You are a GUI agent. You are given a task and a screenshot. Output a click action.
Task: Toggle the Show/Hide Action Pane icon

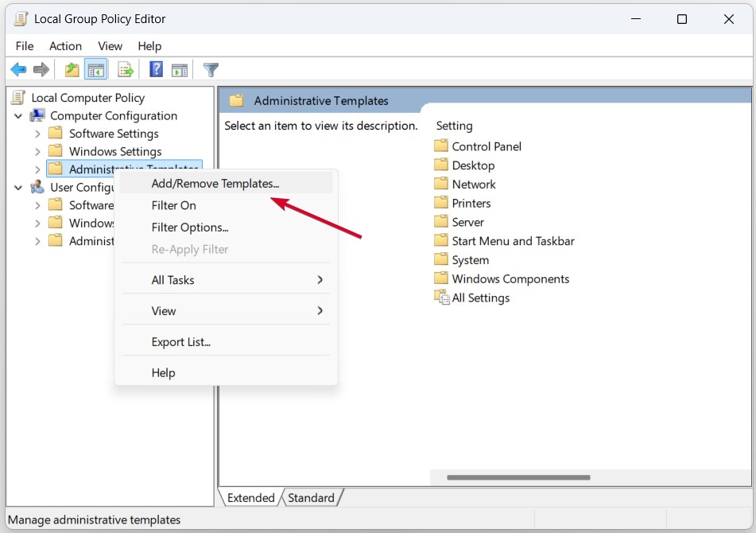tap(180, 71)
